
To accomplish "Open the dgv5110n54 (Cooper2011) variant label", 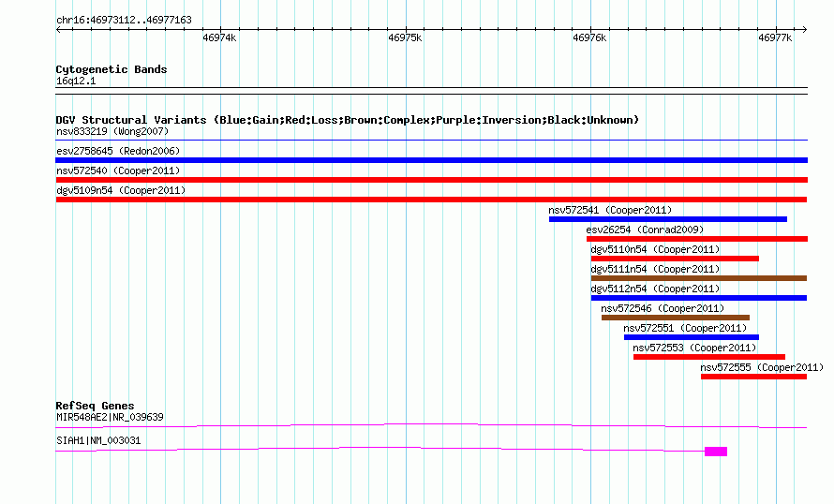I will [655, 249].
